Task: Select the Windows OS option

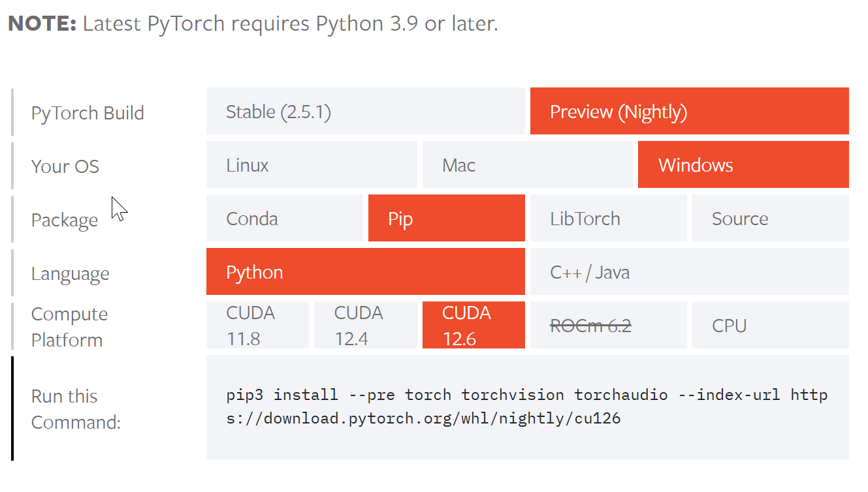Action: coord(743,165)
